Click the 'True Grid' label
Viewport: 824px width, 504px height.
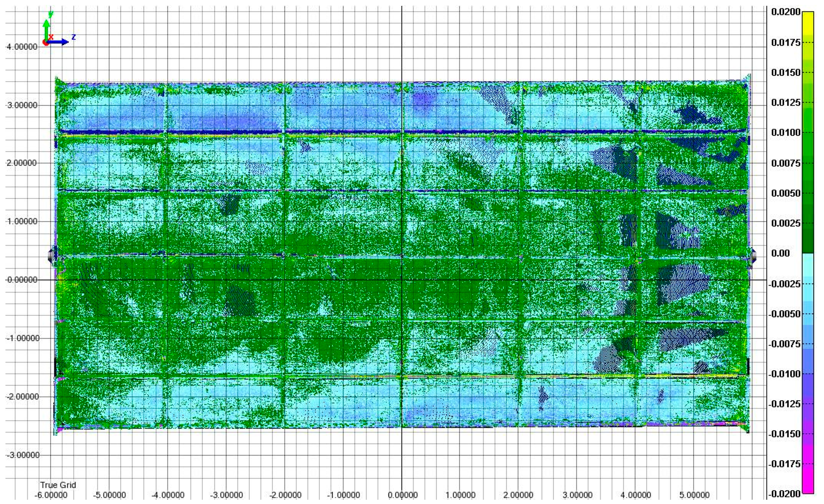[x=58, y=485]
